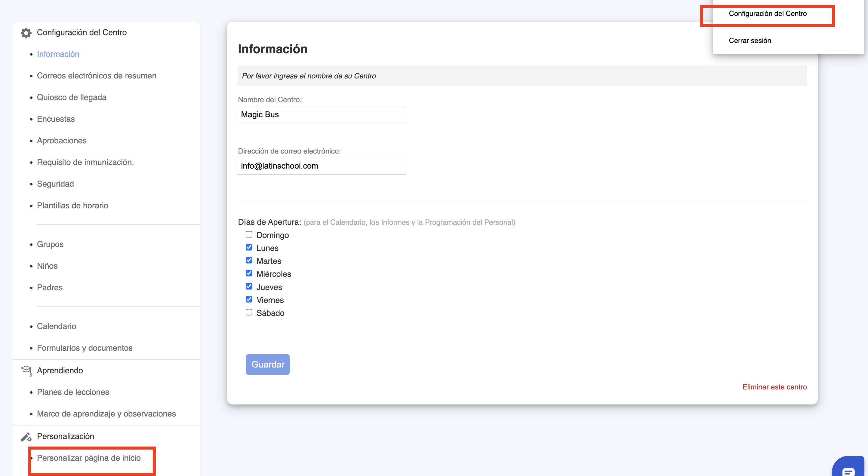Choose Cerrar sesión from the menu
This screenshot has height=476, width=868.
(749, 41)
